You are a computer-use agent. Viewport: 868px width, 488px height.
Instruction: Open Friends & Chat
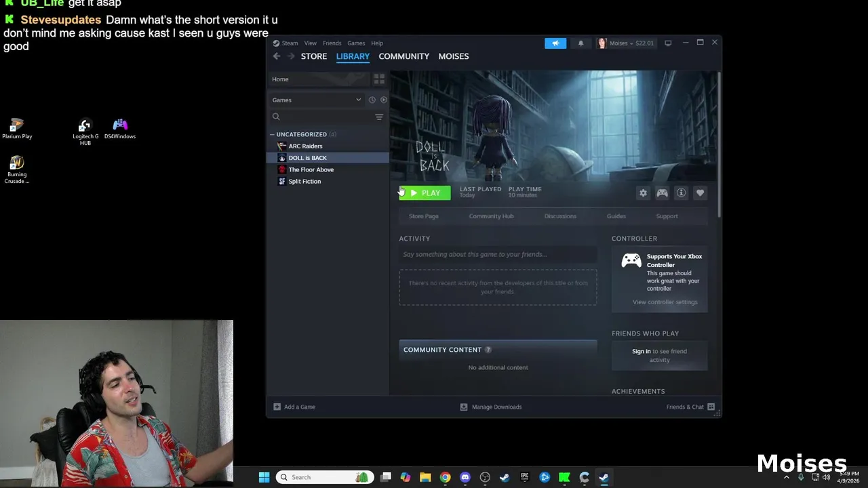pos(690,407)
